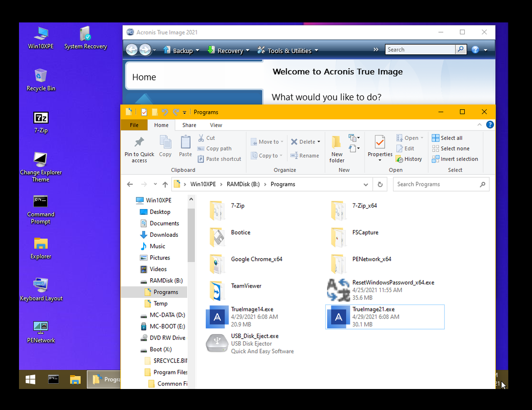Screen dimensions: 532x410
Task: Select the PENetwork desktop icon
Action: tap(41, 332)
